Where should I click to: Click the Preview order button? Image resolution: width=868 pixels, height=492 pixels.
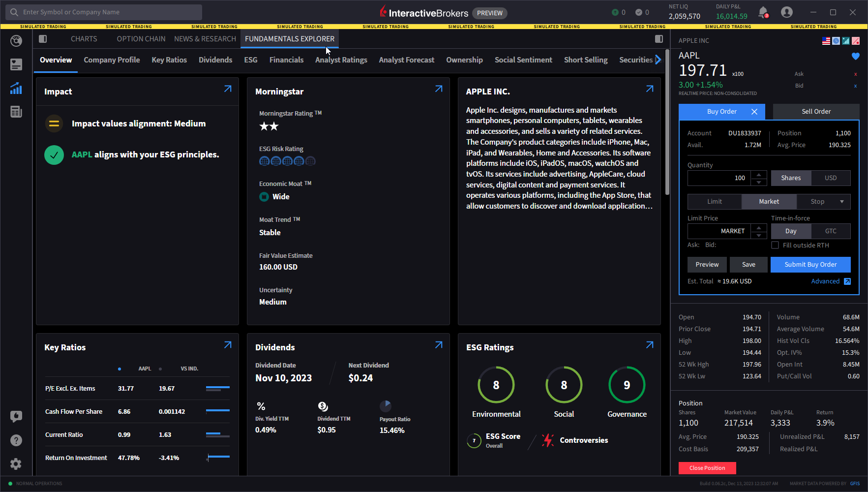click(x=707, y=265)
